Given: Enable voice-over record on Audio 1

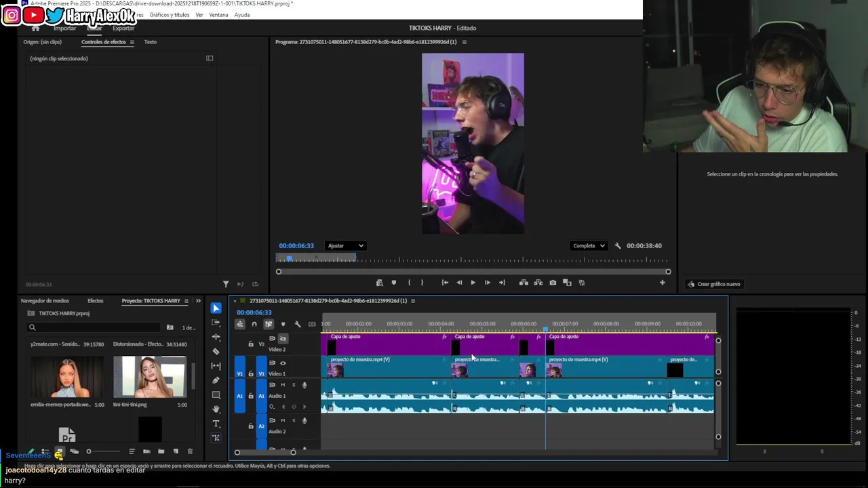Looking at the screenshot, I should (x=304, y=385).
